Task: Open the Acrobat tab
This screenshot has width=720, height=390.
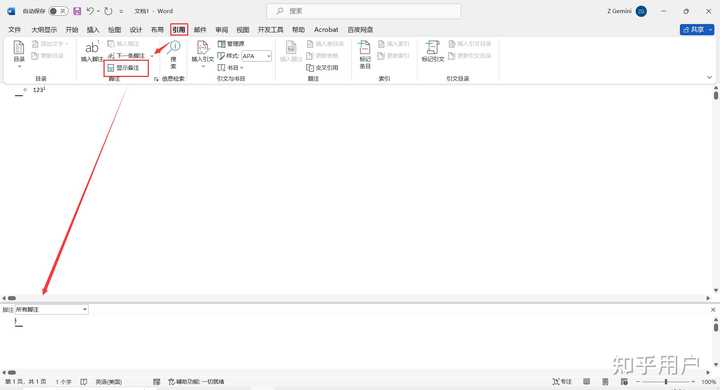Action: (326, 29)
